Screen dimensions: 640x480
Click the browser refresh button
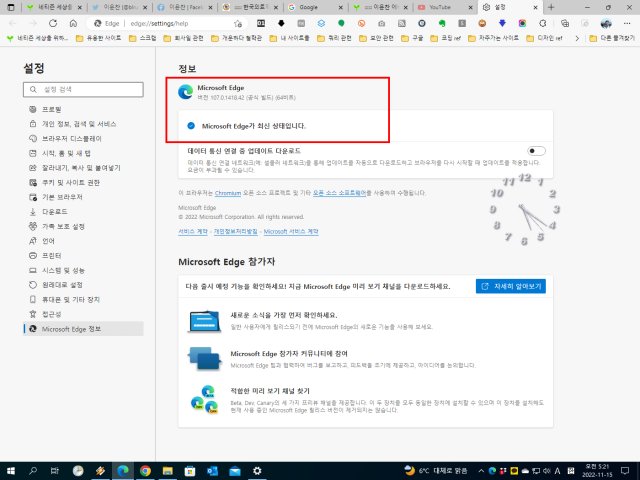[53, 23]
